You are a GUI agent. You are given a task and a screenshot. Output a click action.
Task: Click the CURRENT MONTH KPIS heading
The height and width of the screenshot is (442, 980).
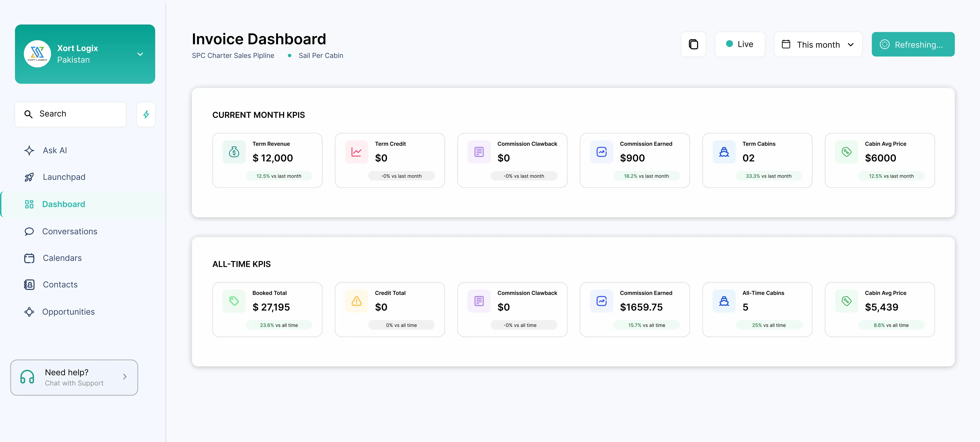pos(259,115)
